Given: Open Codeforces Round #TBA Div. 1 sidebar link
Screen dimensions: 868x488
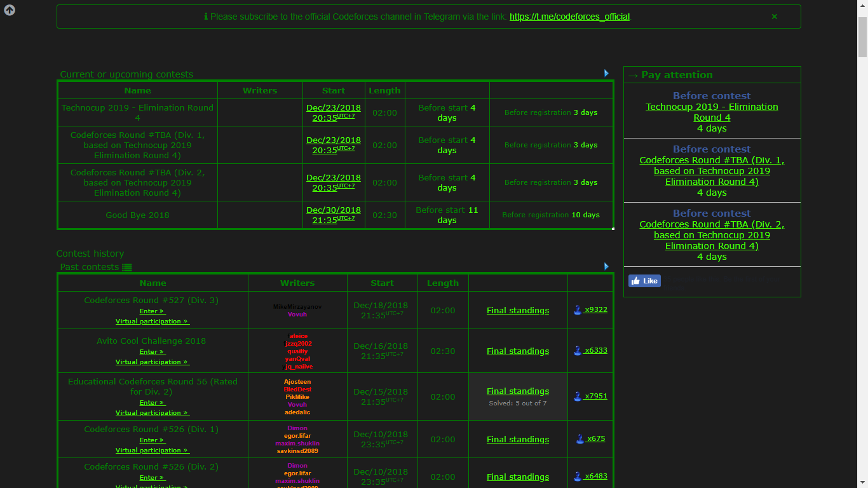Looking at the screenshot, I should pos(712,171).
